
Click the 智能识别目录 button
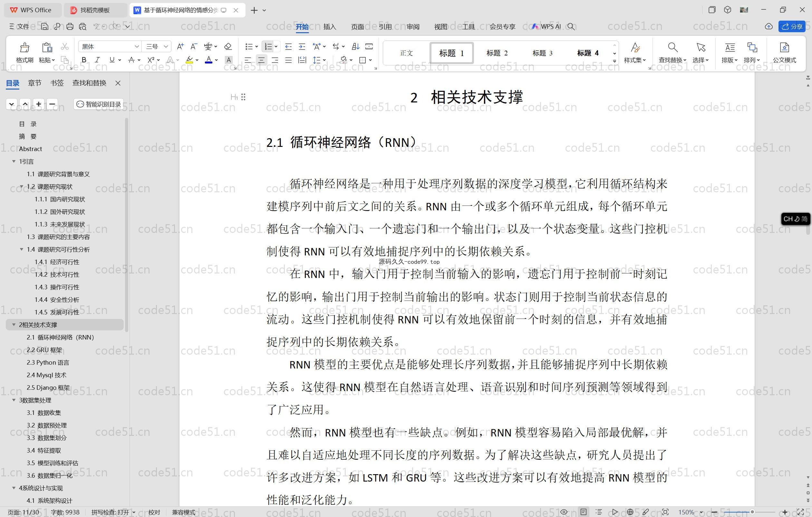(99, 104)
